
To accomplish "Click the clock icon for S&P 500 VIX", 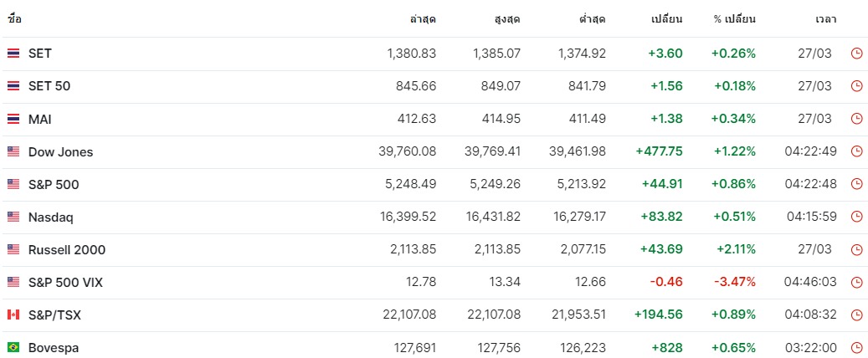I will (x=856, y=282).
